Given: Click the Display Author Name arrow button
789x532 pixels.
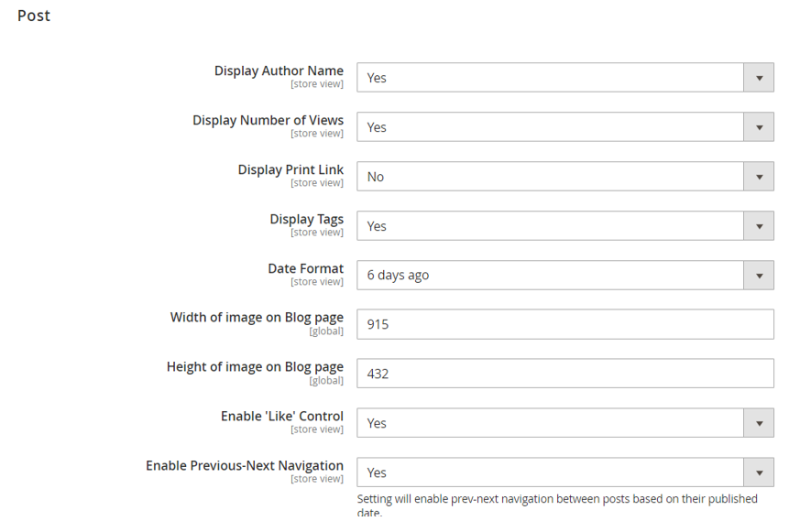Looking at the screenshot, I should click(759, 78).
